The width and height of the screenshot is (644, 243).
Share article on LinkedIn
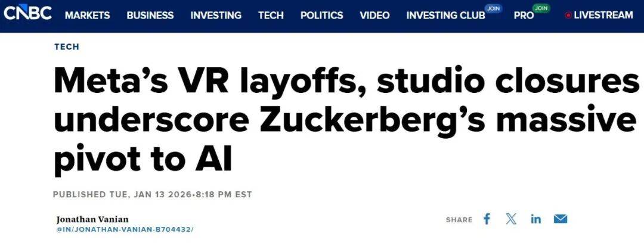[x=535, y=219]
